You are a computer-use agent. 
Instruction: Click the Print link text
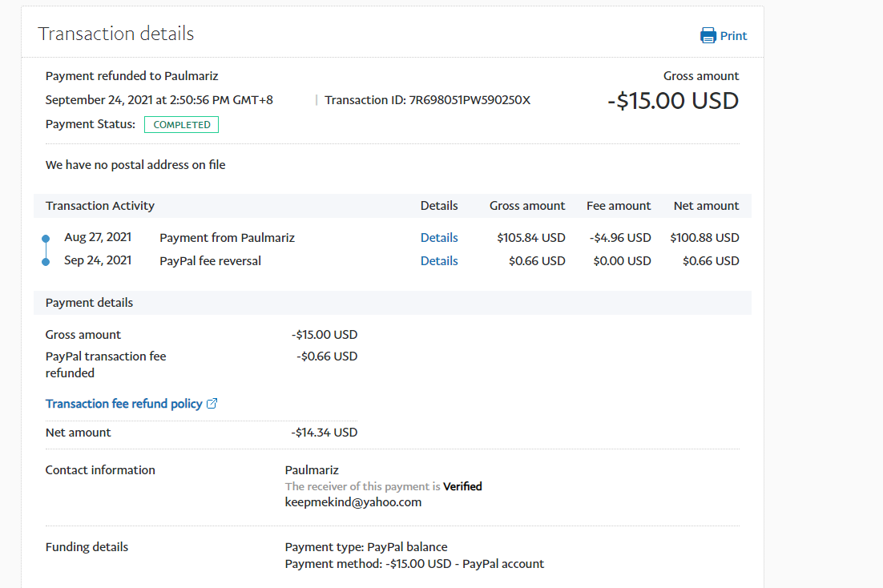click(733, 36)
